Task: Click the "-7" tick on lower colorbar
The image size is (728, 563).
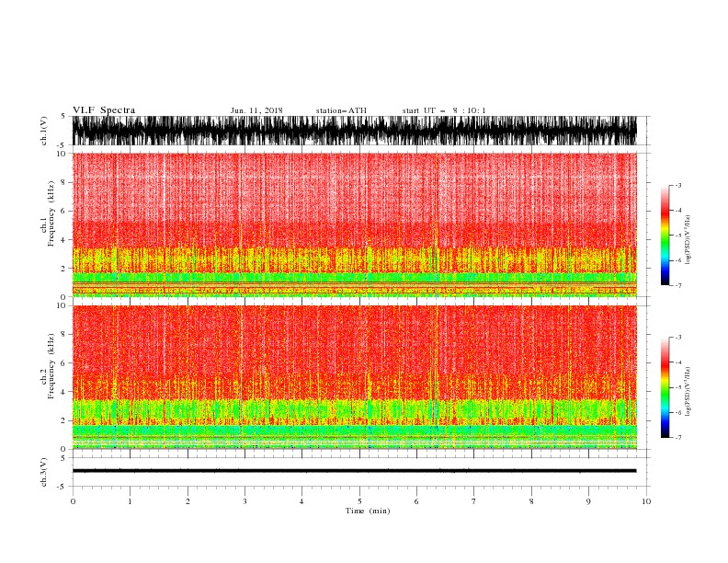Action: point(677,437)
